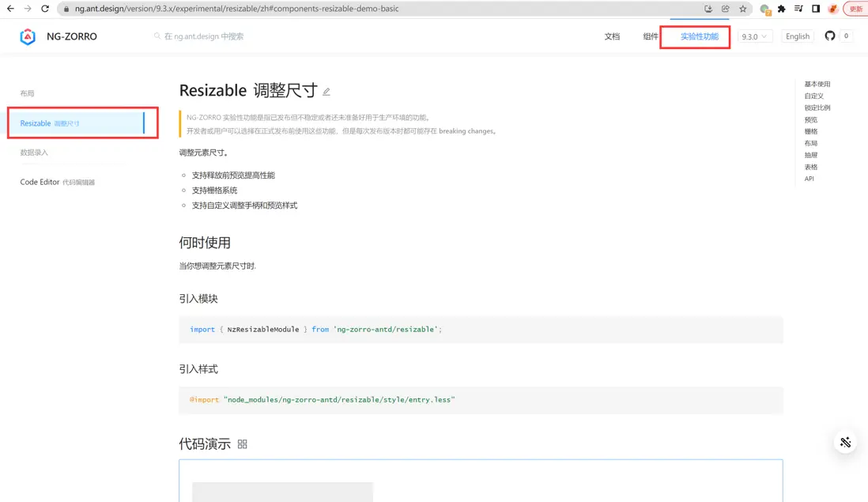Click the floating round tool button
The image size is (868, 502).
point(845,442)
